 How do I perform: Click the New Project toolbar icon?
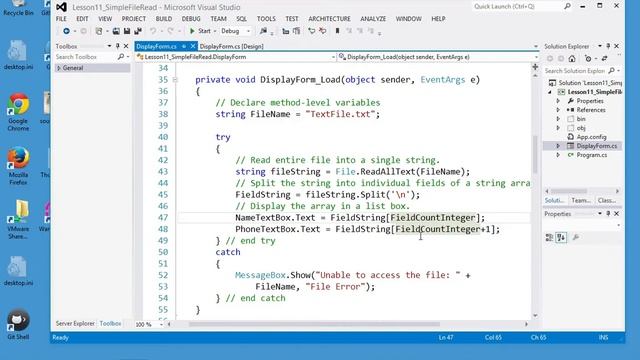(99, 31)
